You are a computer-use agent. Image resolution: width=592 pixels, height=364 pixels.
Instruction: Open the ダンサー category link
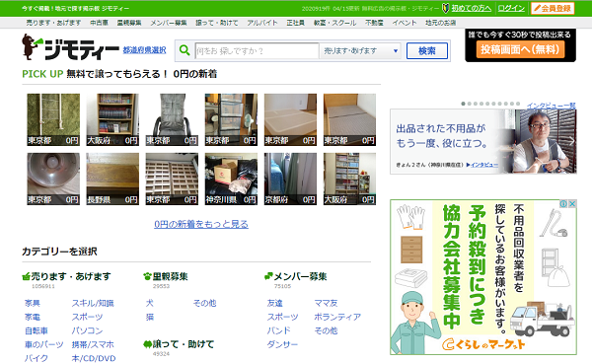(282, 344)
